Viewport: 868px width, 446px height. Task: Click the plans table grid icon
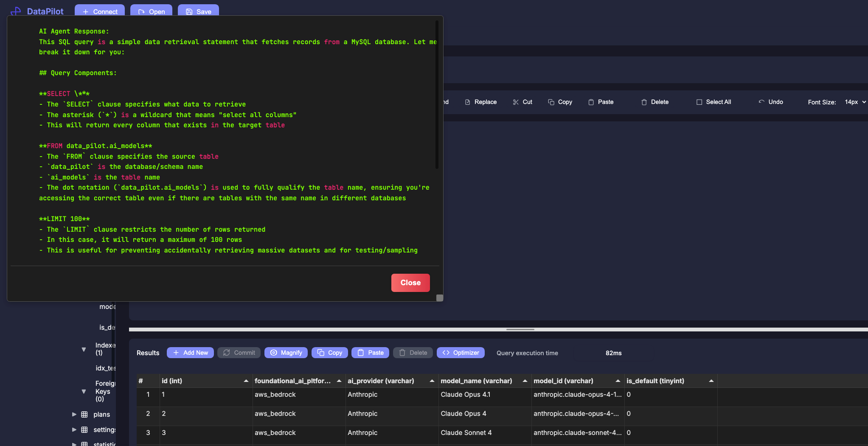pos(84,415)
